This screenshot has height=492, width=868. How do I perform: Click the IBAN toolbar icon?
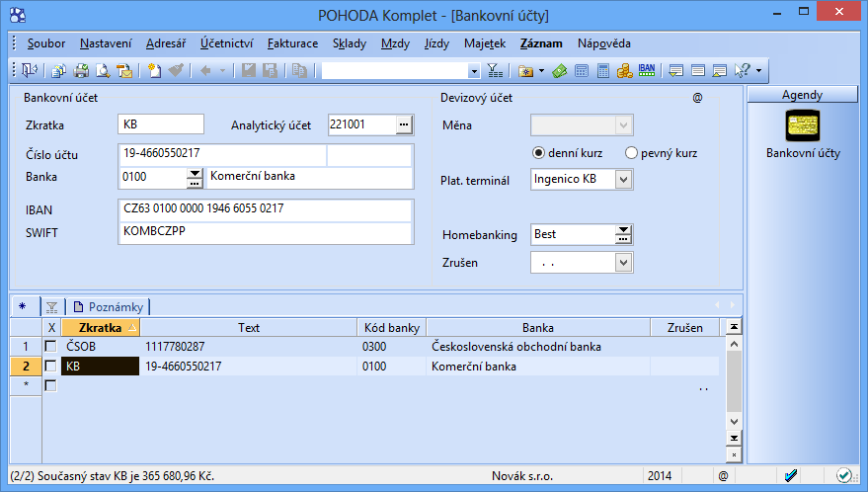click(647, 70)
